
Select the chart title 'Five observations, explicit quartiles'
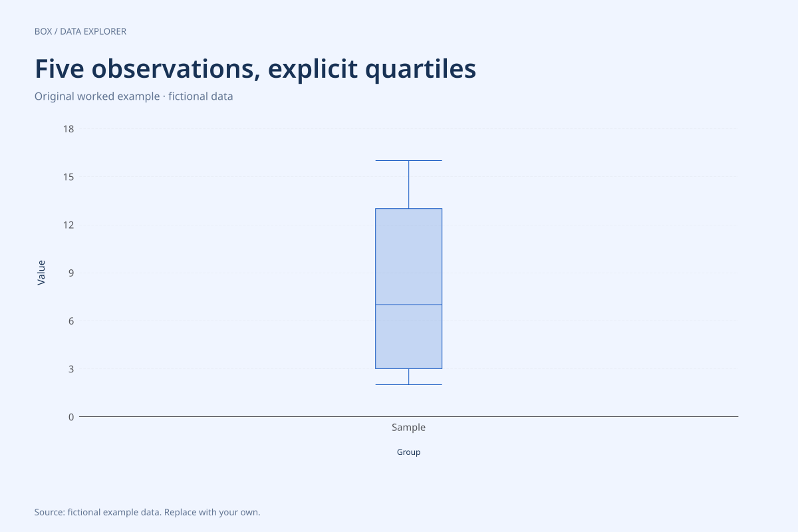255,69
